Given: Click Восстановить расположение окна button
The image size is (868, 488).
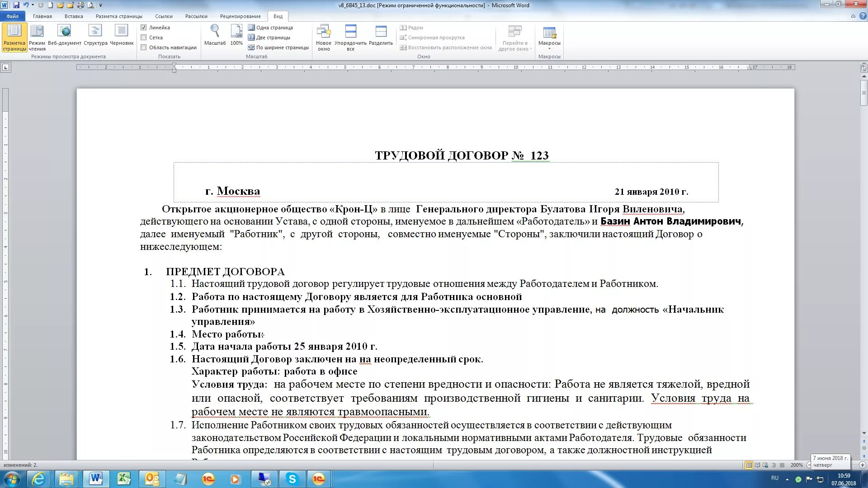Looking at the screenshot, I should [x=446, y=47].
